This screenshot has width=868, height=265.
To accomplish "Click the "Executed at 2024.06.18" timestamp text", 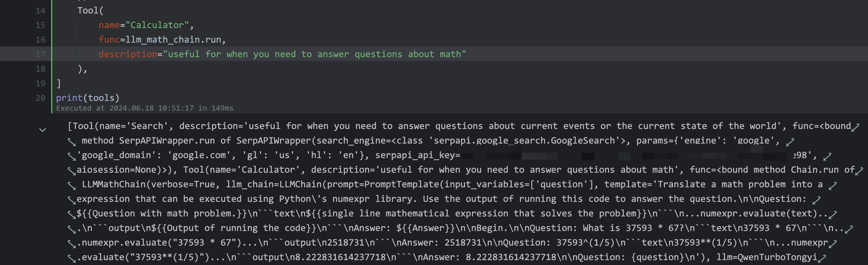I will [145, 108].
